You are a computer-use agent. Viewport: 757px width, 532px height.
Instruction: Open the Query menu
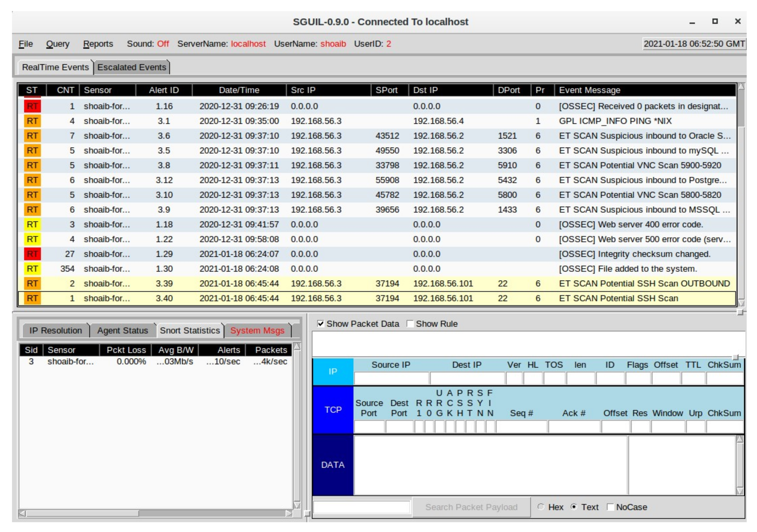[x=58, y=44]
